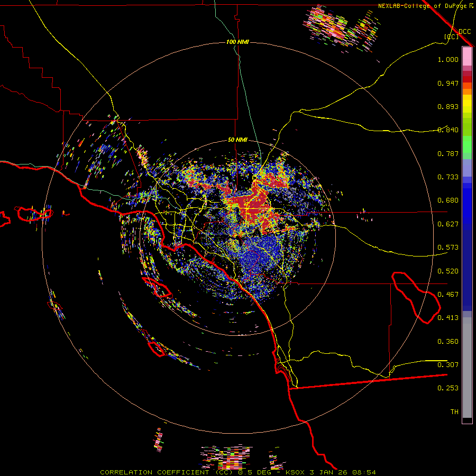Select the 0.573 scale value
The image size is (476, 476).
tap(448, 248)
